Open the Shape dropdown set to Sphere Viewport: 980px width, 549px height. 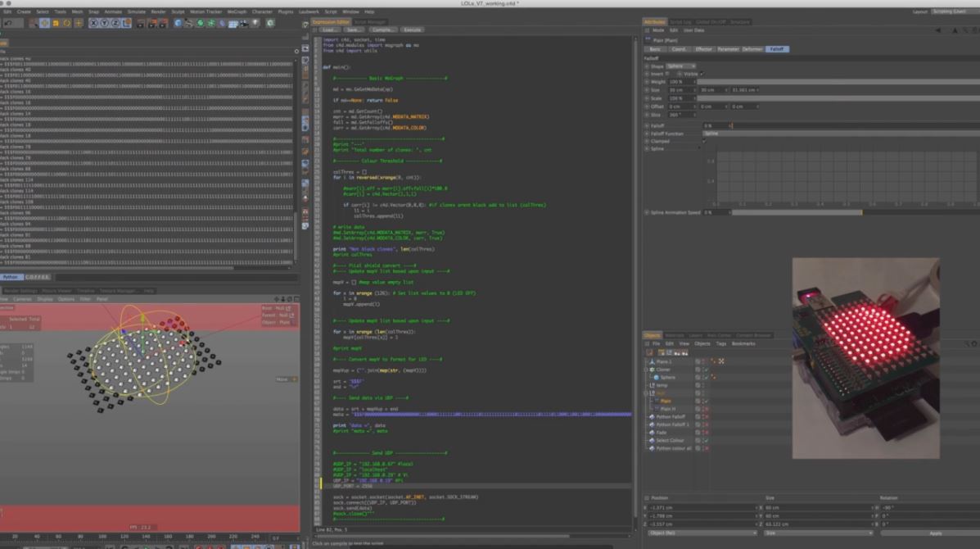click(x=680, y=66)
